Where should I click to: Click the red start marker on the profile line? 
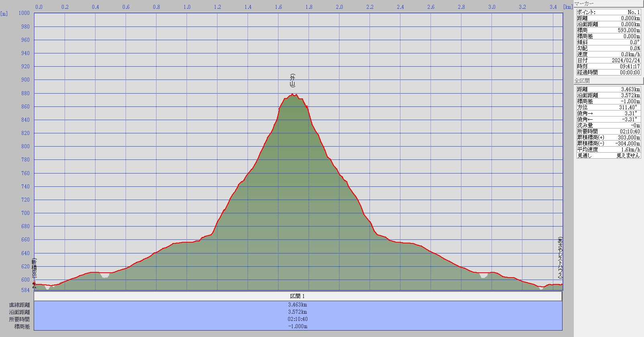coord(34,284)
